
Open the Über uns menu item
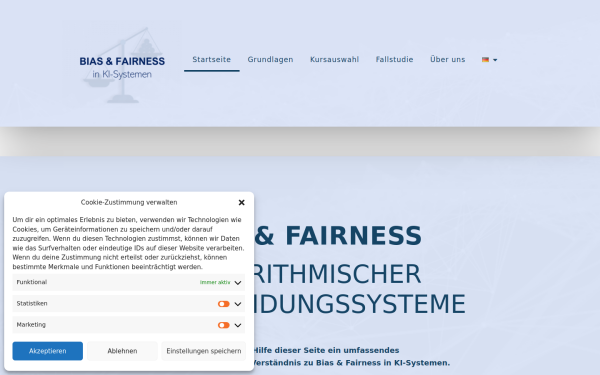(x=448, y=60)
